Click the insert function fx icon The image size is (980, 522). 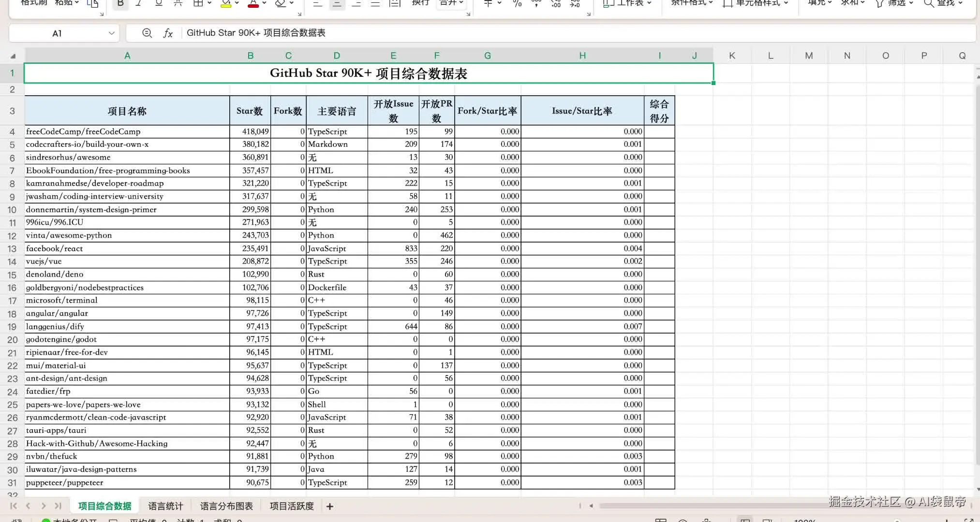[x=168, y=33]
